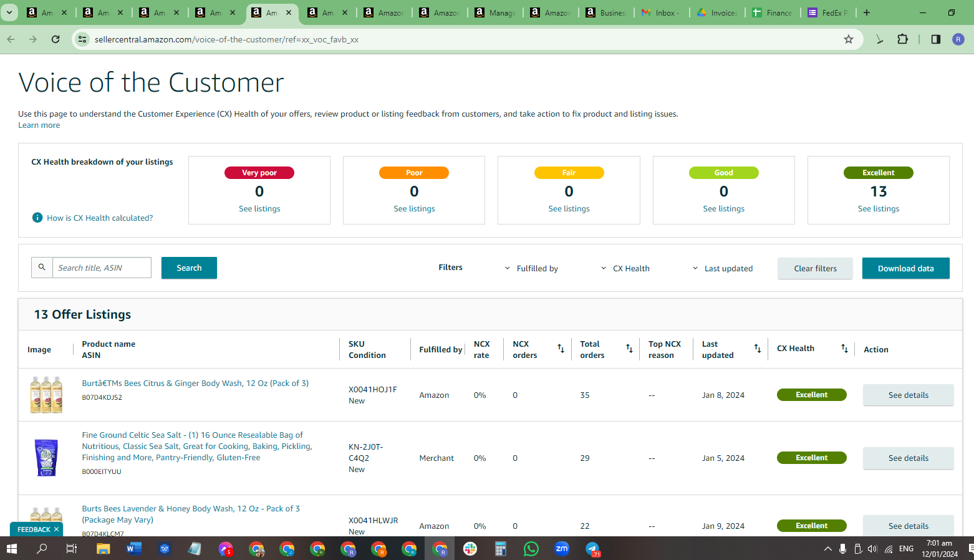
Task: Open Fine Ground Celtic Sea Salt product link
Action: (x=197, y=447)
